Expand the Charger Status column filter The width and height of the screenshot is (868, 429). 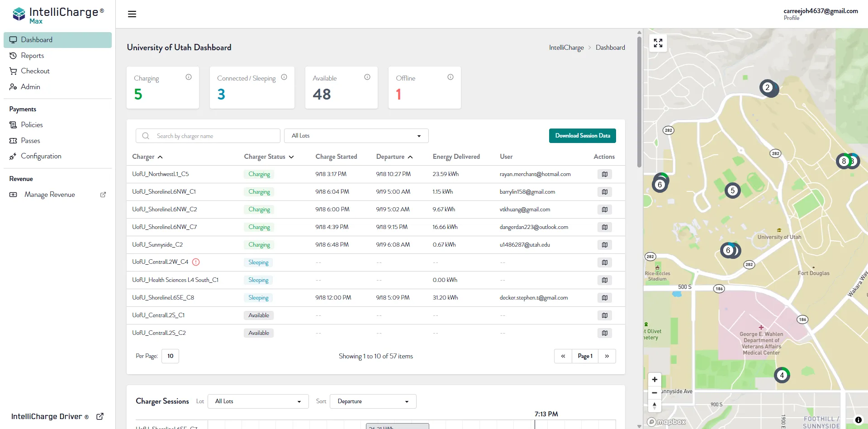point(269,157)
